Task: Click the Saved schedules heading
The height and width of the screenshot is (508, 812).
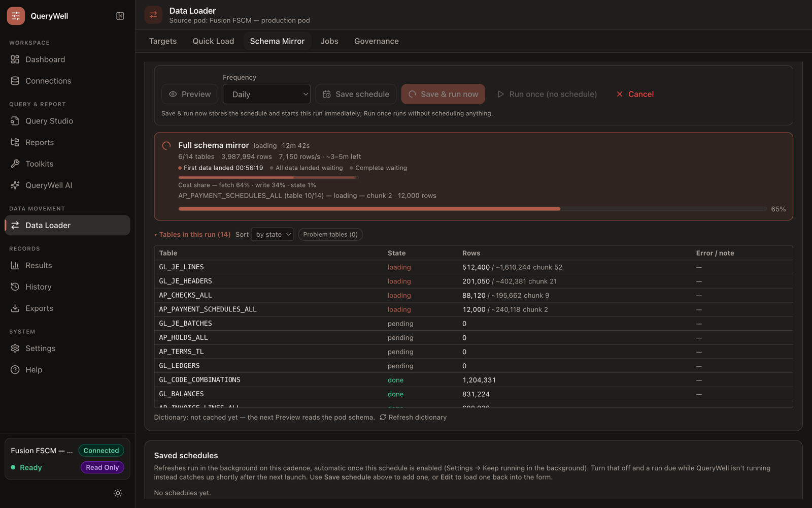Action: coord(186,456)
